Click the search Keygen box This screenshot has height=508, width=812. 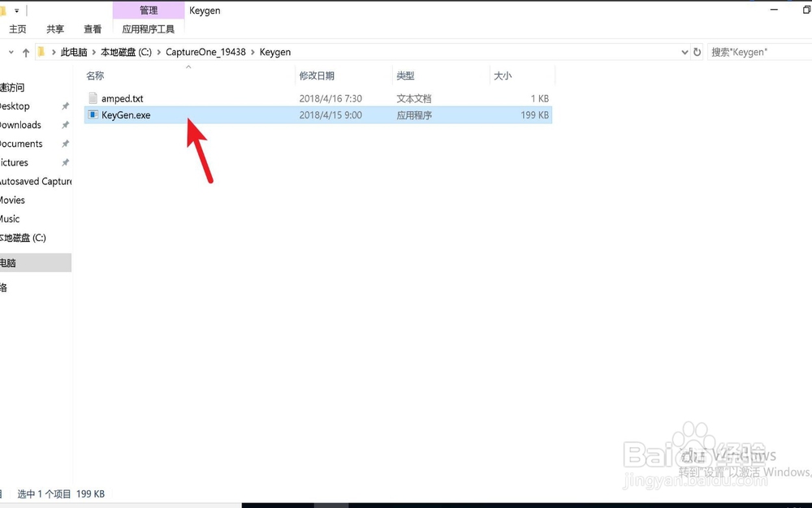pyautogui.click(x=759, y=52)
